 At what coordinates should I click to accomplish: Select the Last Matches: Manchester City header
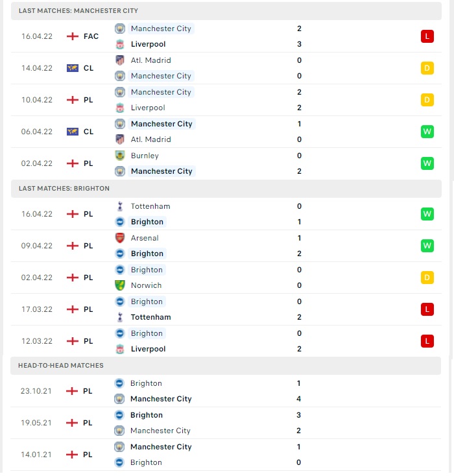pos(226,11)
